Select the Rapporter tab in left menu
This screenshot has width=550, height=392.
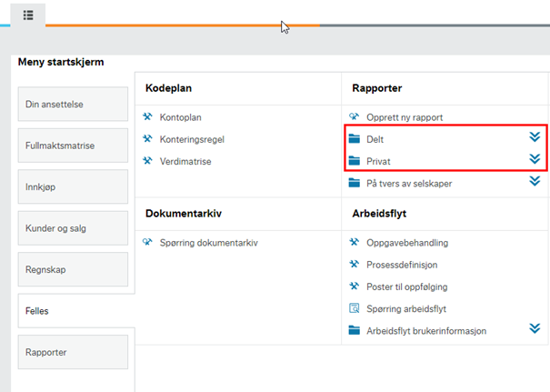click(73, 352)
